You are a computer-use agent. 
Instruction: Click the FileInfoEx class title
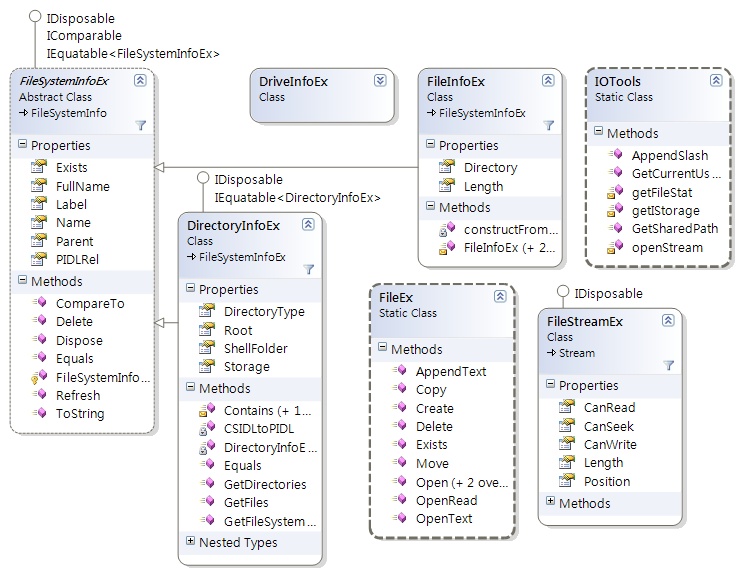456,81
